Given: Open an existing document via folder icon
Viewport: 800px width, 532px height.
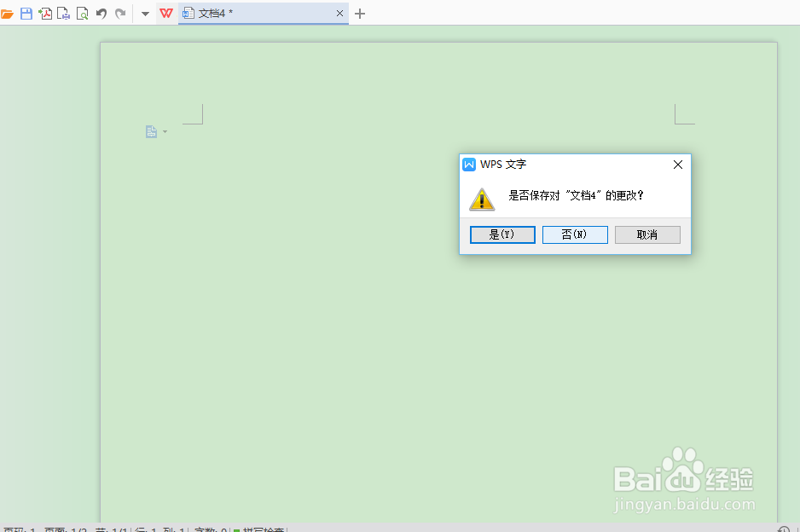Looking at the screenshot, I should [7, 13].
